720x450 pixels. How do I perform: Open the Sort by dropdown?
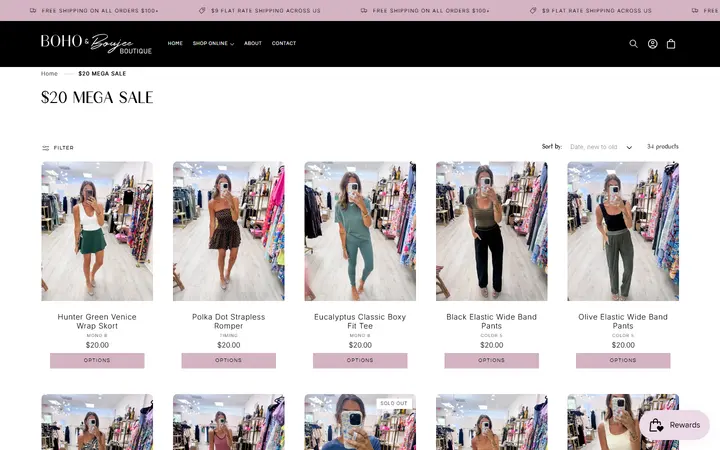[x=601, y=147]
